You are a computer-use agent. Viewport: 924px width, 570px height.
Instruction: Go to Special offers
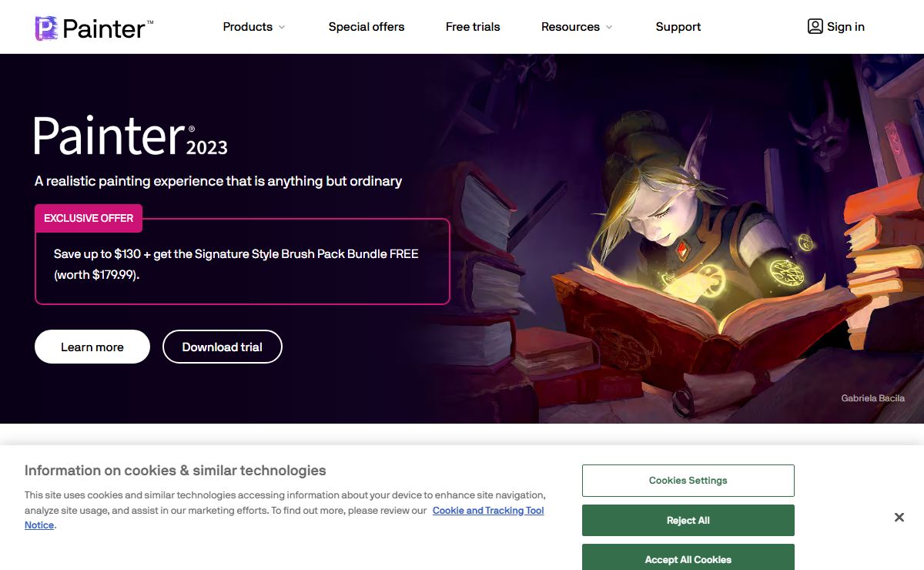(367, 27)
